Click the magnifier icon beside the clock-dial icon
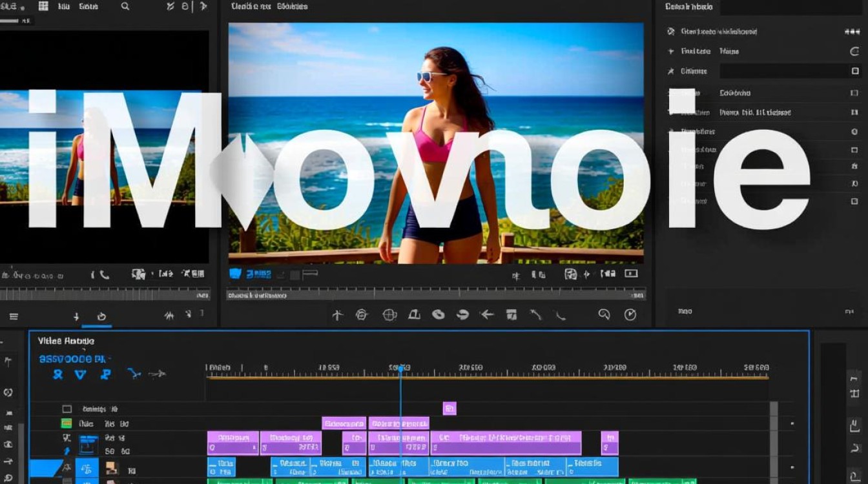The width and height of the screenshot is (868, 484). 604,314
